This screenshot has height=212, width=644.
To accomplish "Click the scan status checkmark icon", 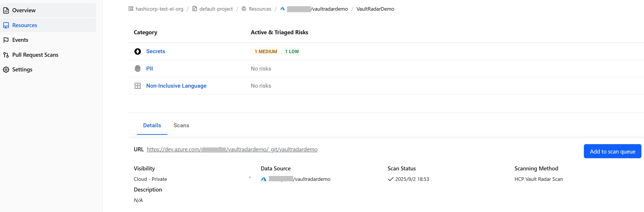I will click(391, 179).
